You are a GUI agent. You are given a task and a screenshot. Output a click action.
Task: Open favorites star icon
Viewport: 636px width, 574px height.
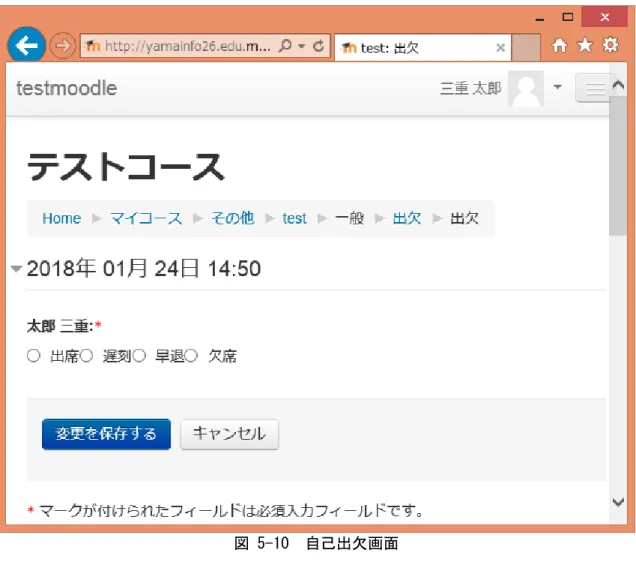pos(584,45)
